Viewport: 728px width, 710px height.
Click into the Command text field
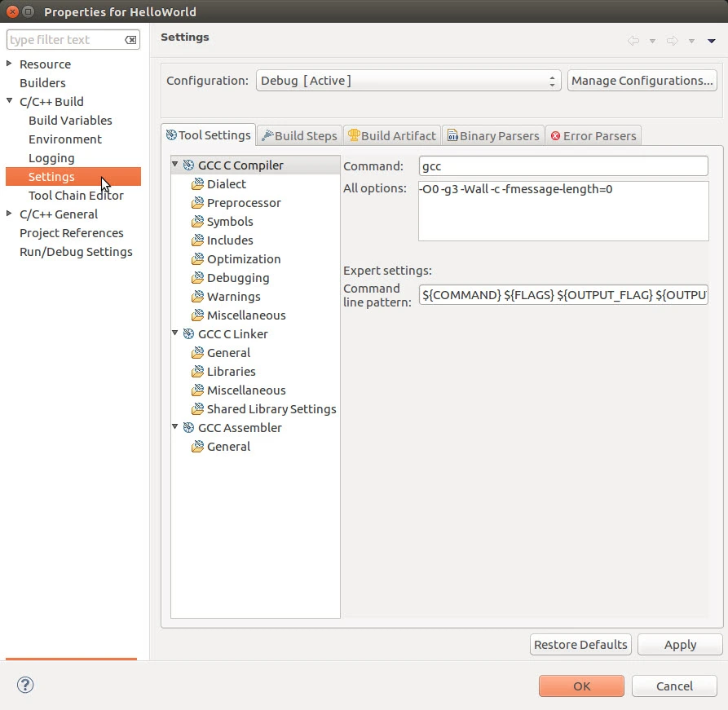click(x=563, y=166)
